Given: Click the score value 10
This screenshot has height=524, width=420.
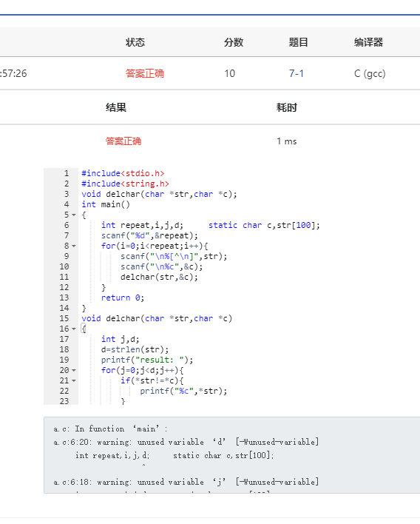Looking at the screenshot, I should click(x=229, y=73).
